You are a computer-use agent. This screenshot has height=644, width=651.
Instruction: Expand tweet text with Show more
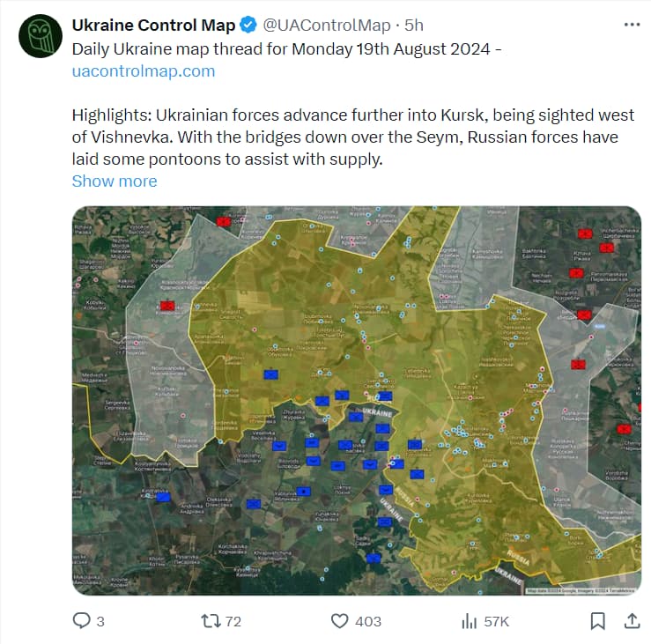(x=115, y=181)
